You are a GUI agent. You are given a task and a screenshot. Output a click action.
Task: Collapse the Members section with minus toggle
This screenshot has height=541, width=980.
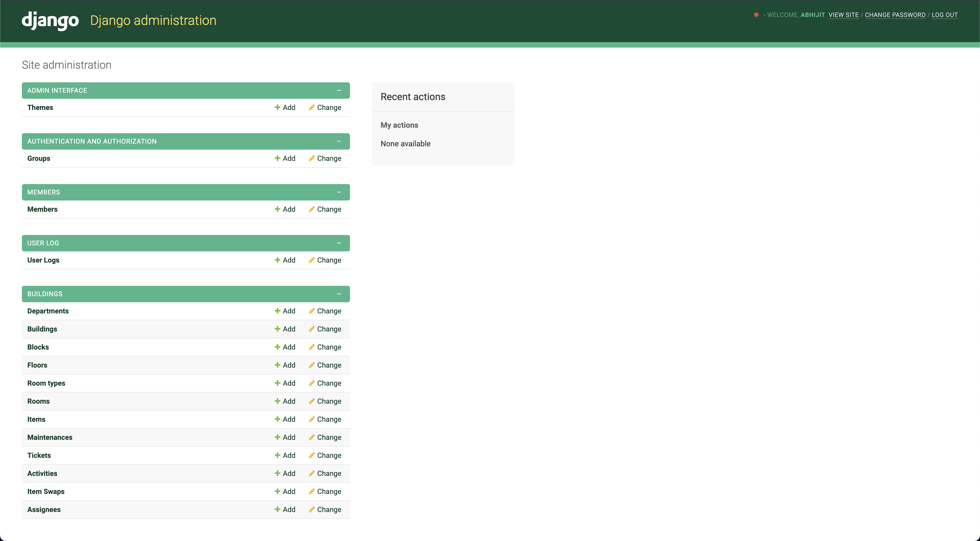(339, 192)
